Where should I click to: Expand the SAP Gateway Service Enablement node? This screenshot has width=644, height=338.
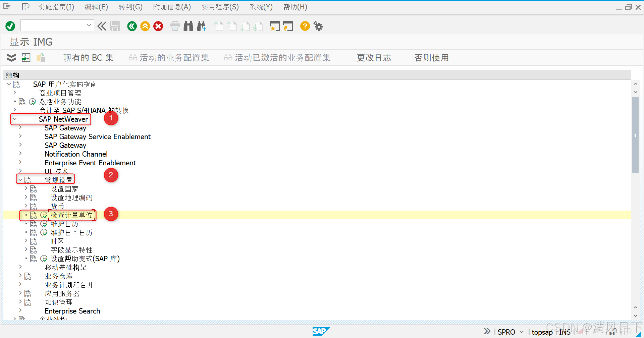[x=20, y=136]
